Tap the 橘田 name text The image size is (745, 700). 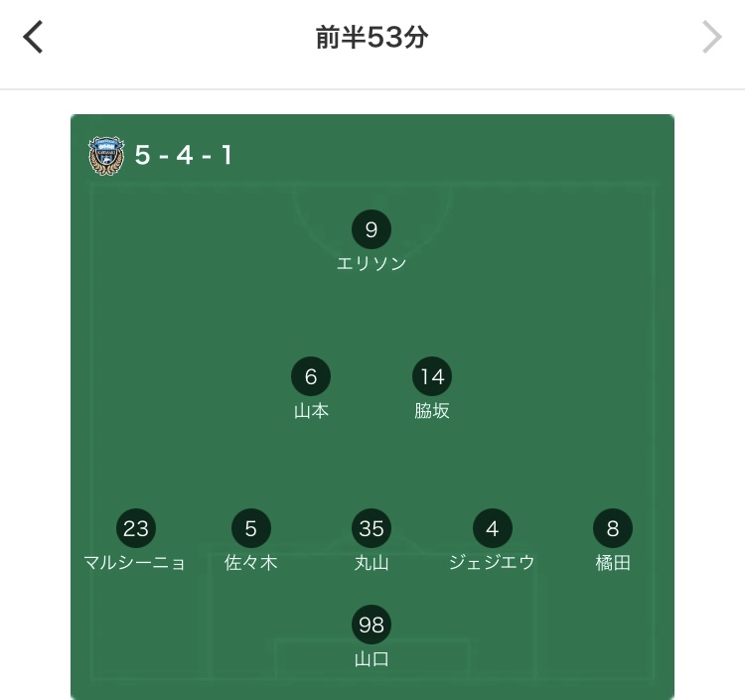613,563
